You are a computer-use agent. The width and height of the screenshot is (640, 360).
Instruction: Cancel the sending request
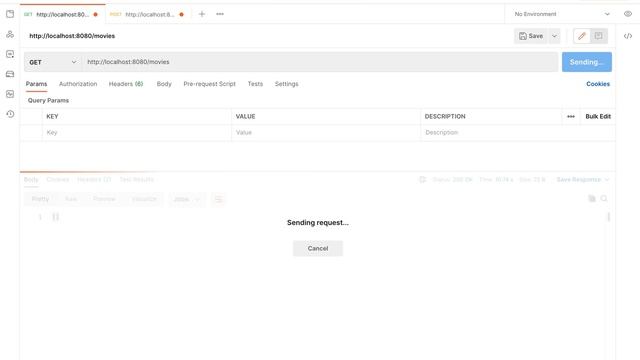pos(318,248)
